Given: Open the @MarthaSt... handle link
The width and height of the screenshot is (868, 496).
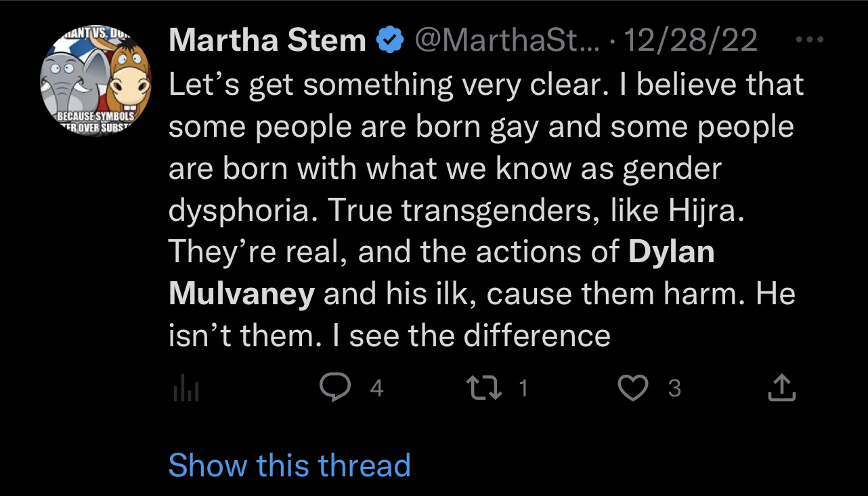Looking at the screenshot, I should point(503,41).
